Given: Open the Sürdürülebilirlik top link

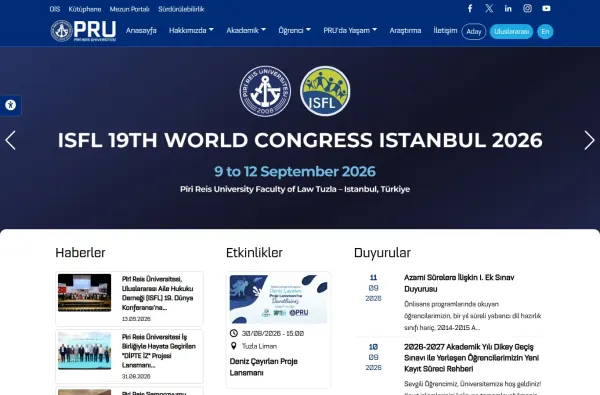Looking at the screenshot, I should click(x=181, y=9).
